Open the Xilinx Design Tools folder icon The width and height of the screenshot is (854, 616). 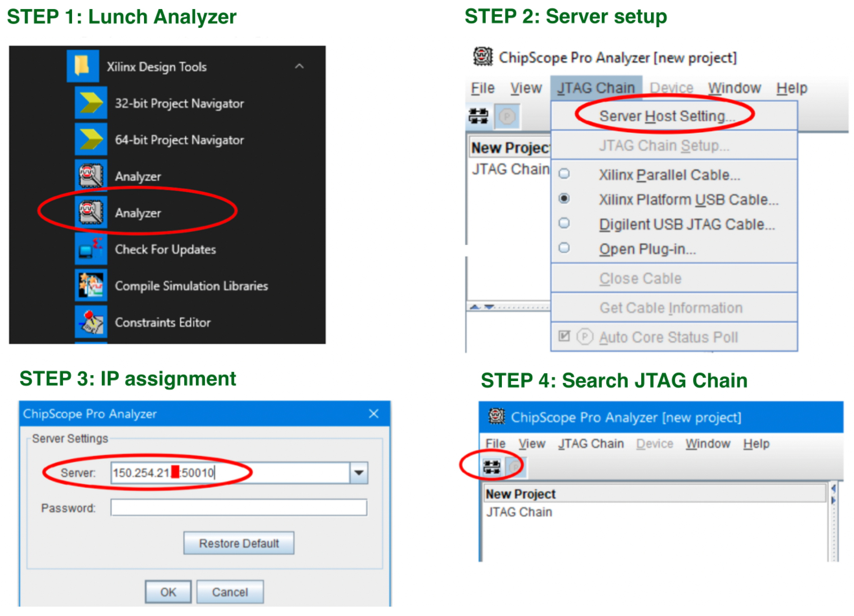tap(83, 66)
